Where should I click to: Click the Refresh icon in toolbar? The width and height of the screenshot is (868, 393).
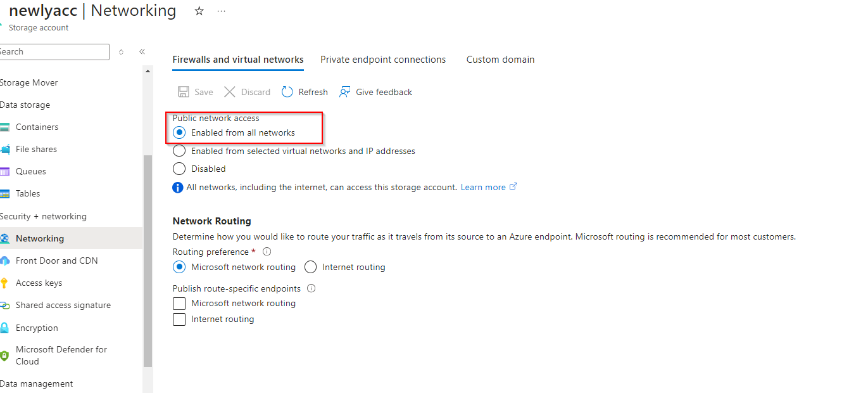pos(287,92)
